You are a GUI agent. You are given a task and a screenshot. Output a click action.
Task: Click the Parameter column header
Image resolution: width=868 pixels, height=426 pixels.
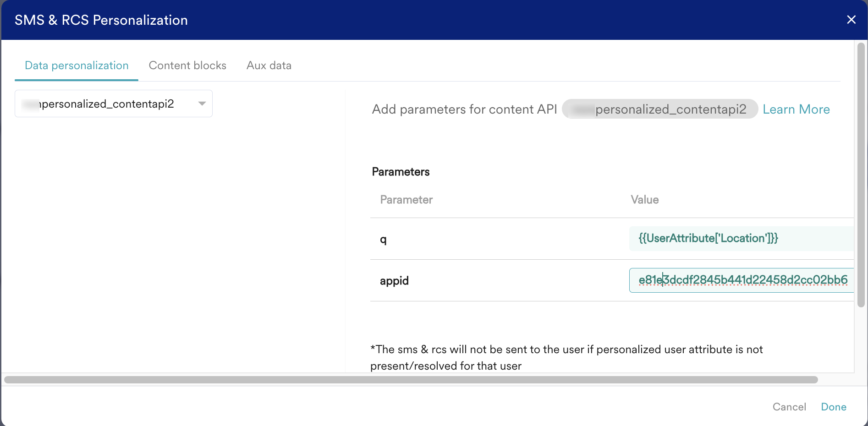(406, 200)
